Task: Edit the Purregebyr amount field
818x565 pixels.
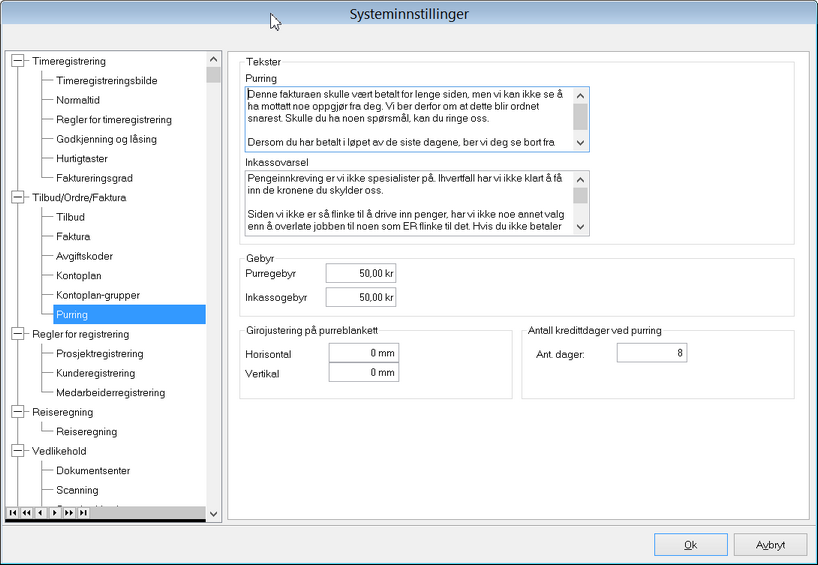Action: (x=361, y=273)
